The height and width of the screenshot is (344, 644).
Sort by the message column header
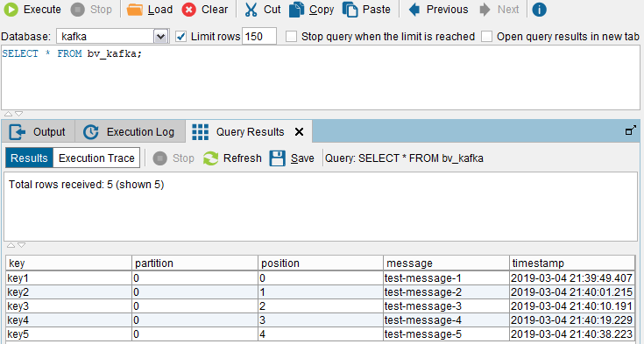click(446, 263)
